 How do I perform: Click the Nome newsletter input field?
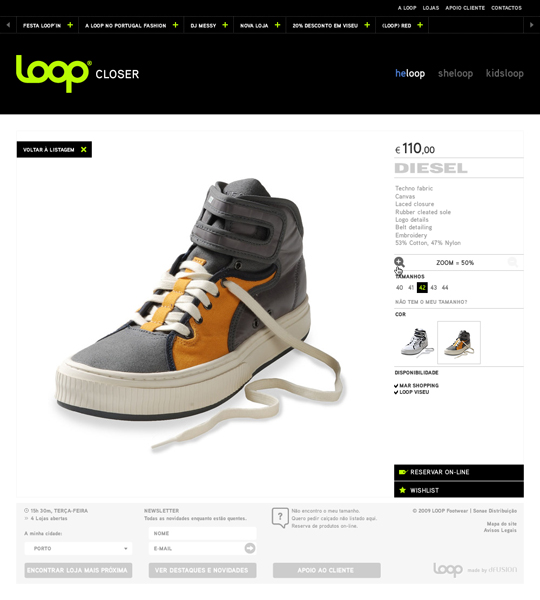(202, 533)
